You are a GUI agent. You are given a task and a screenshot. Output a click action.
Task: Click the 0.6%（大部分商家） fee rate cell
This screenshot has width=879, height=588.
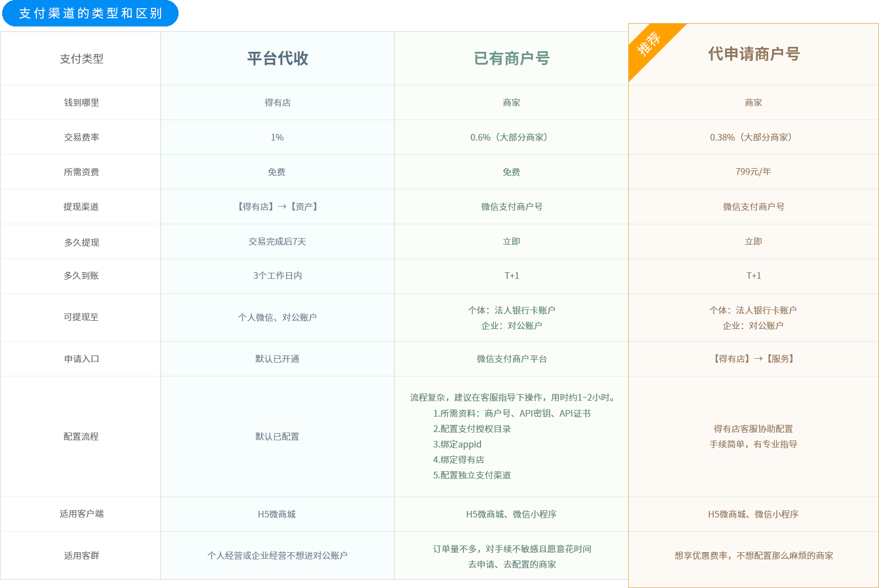coord(511,137)
